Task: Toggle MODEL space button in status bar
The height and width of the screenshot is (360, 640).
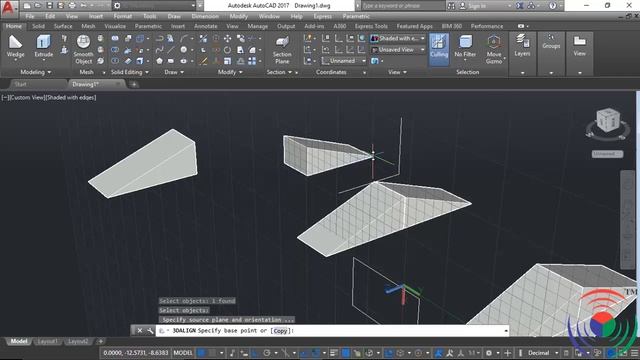Action: tap(183, 353)
